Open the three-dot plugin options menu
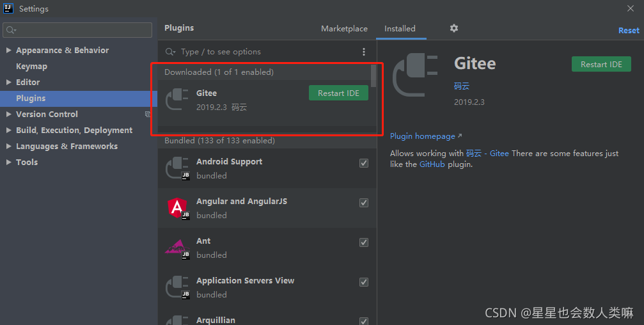 click(363, 52)
